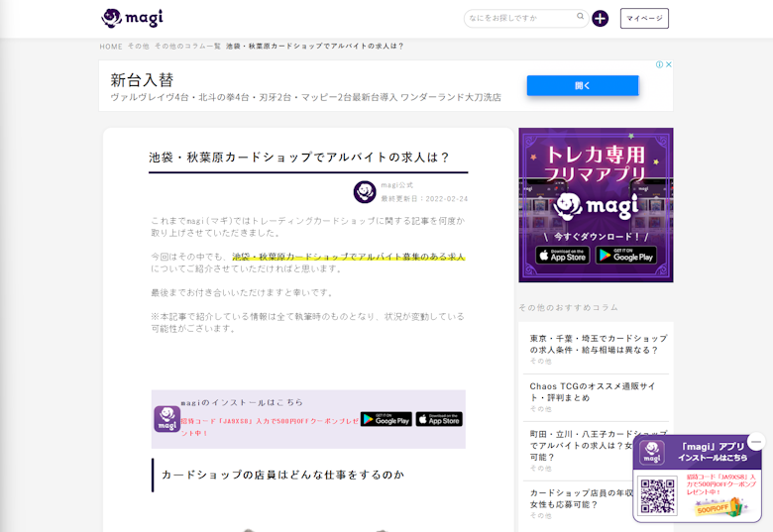Image resolution: width=773 pixels, height=532 pixels.
Task: Click App Store badge in install banner
Action: (x=439, y=419)
